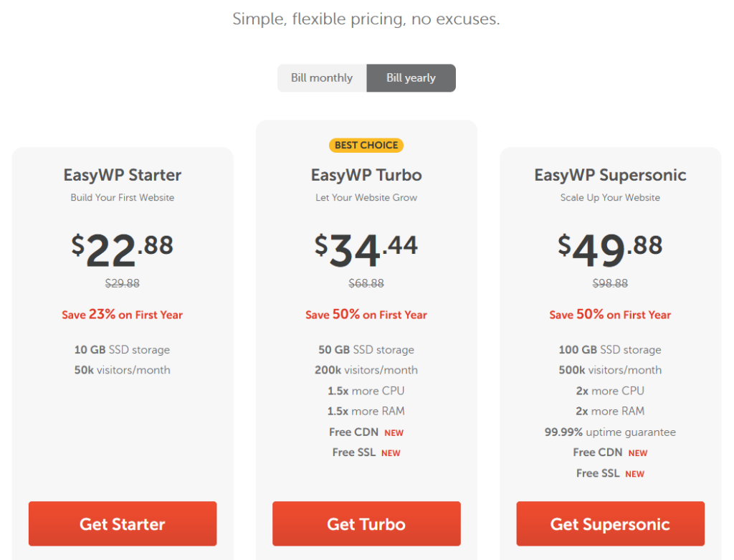
Task: Click NEW badge beside Supersonic Free CDN
Action: tap(637, 453)
